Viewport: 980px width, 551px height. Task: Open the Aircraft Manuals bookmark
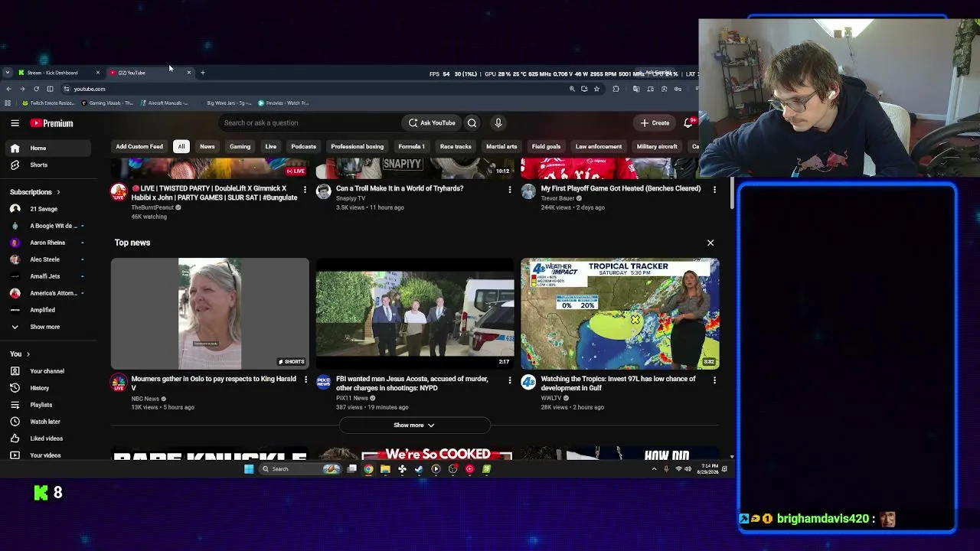pyautogui.click(x=163, y=103)
